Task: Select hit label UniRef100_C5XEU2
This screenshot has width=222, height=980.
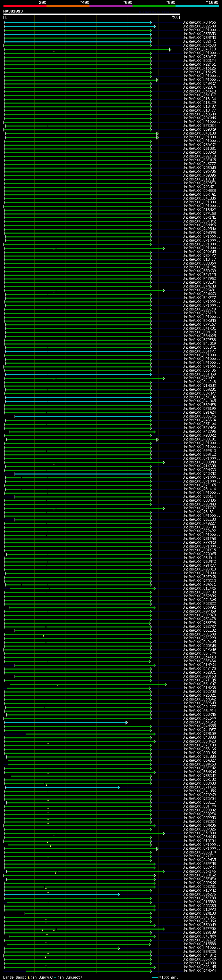Action: point(199,397)
